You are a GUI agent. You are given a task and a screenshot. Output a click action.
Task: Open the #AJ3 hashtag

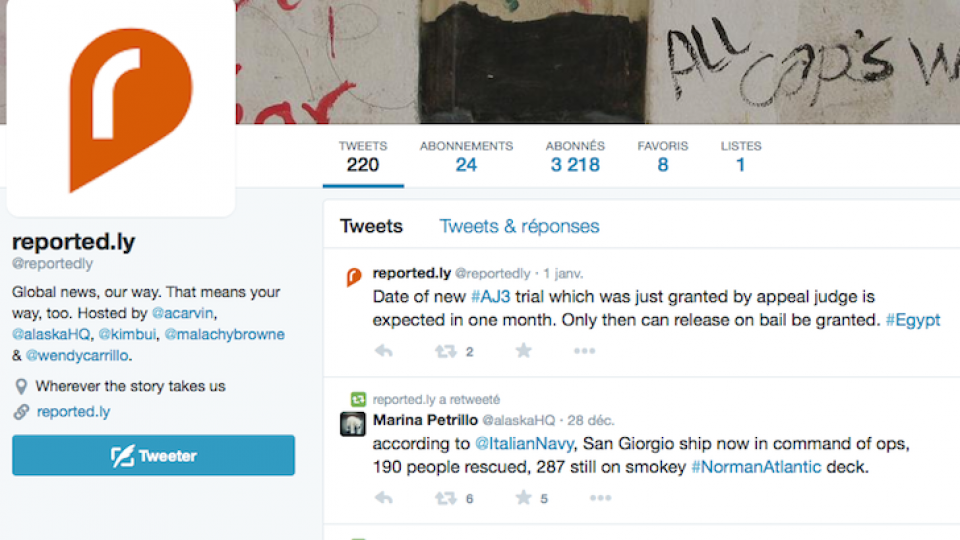[x=490, y=297]
